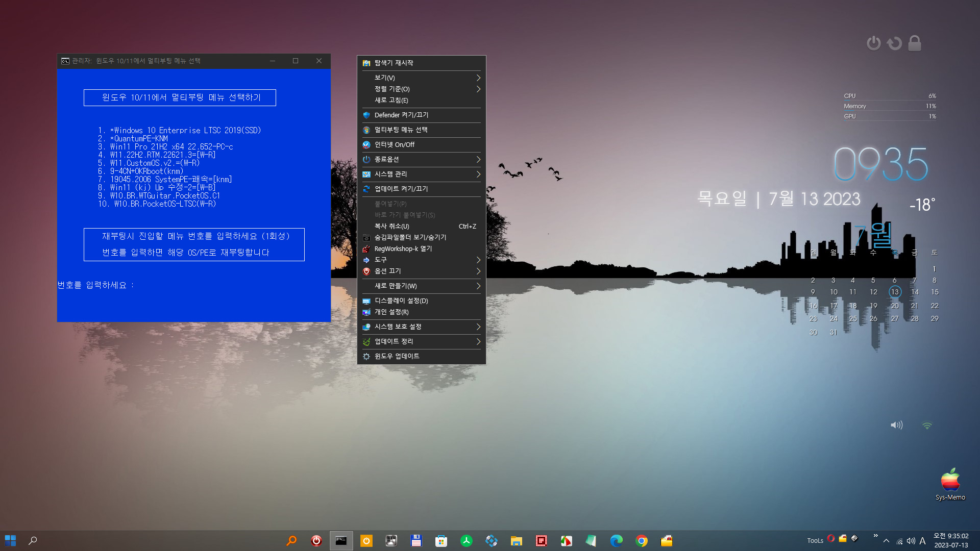
Task: Open tray volume speaker icon
Action: (911, 541)
